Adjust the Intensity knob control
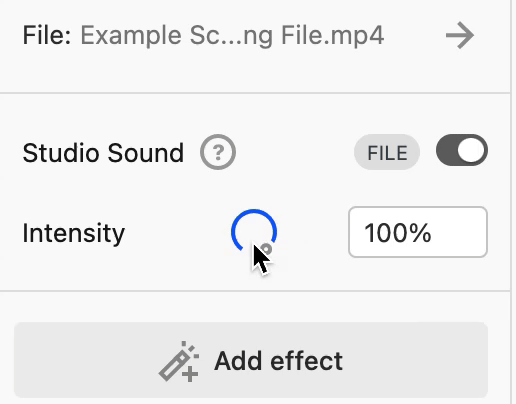 254,232
